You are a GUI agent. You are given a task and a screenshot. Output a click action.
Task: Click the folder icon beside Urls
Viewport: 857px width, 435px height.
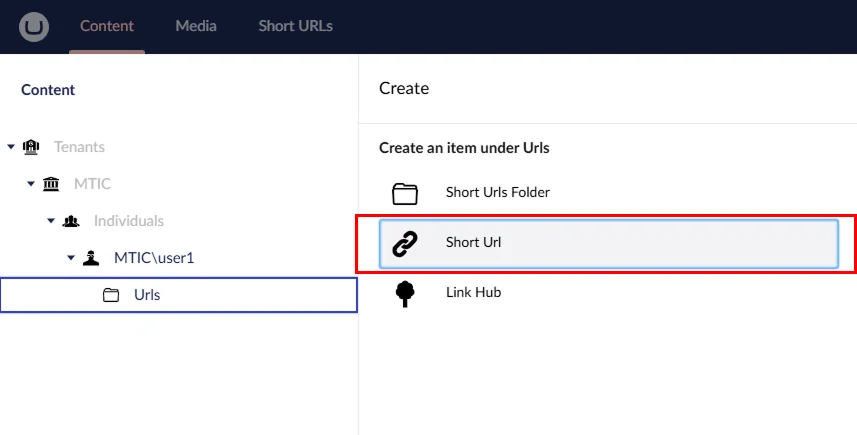[111, 295]
